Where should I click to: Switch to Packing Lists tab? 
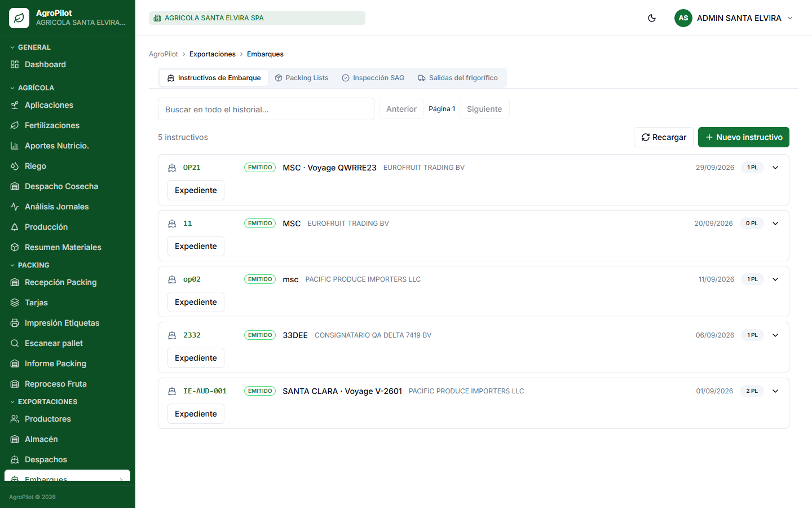click(302, 78)
